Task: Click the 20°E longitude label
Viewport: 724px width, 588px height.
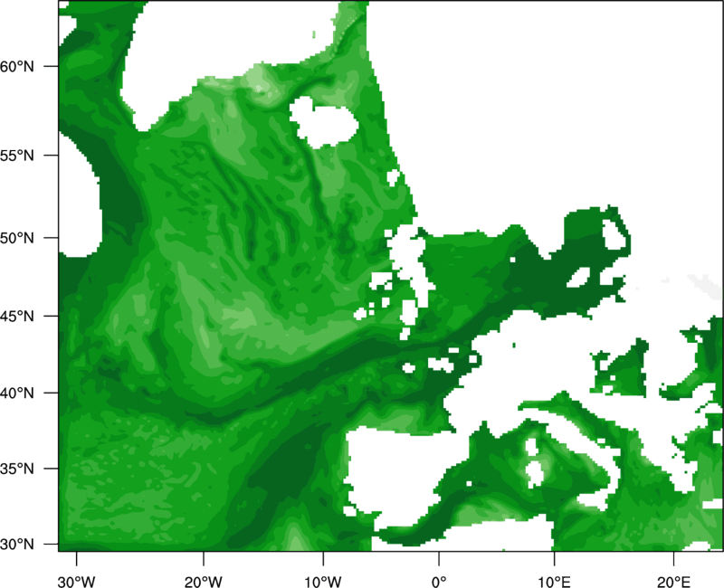Action: pos(673,582)
